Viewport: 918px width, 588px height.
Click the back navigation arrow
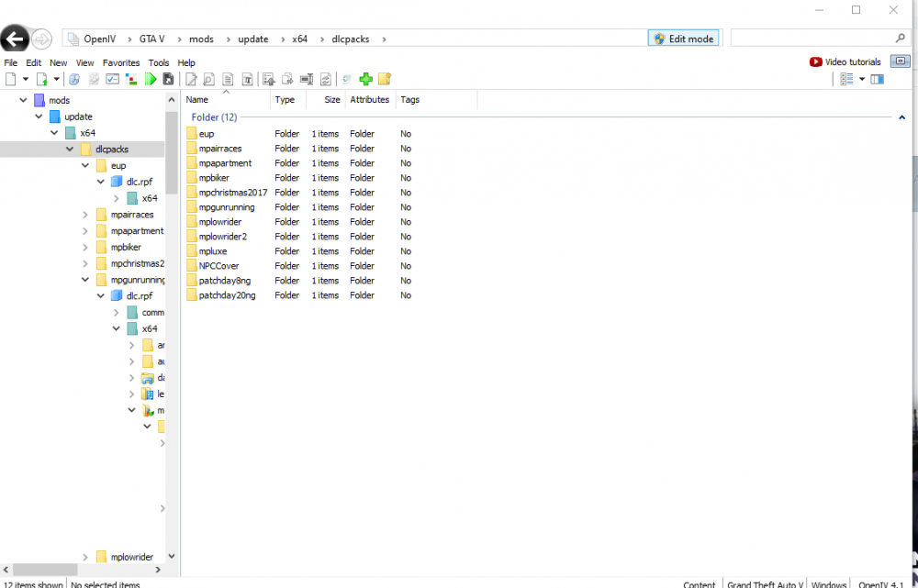(x=16, y=39)
